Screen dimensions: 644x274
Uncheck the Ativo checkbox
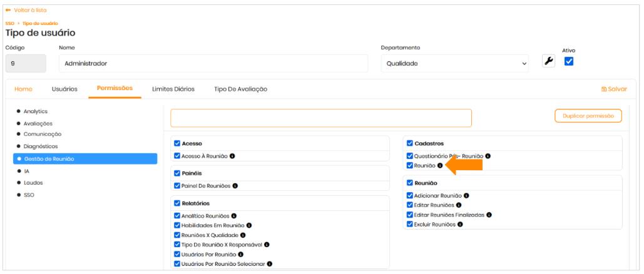point(569,61)
